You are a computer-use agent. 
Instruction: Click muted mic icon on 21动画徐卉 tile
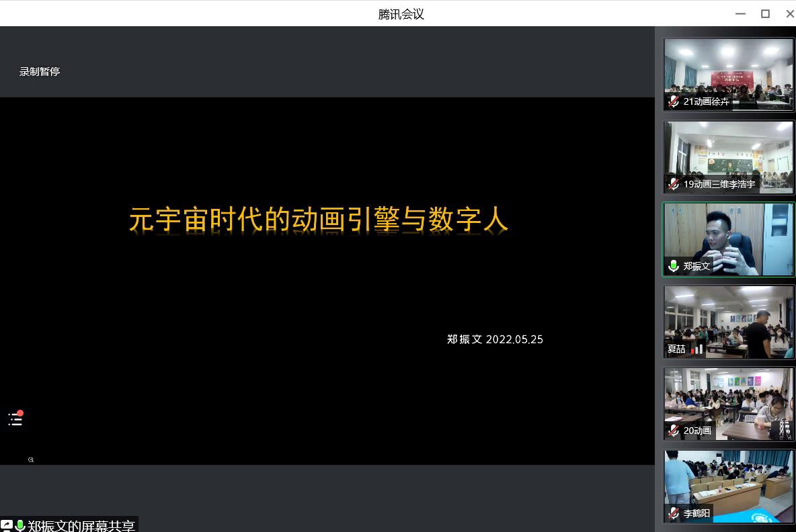(x=674, y=101)
